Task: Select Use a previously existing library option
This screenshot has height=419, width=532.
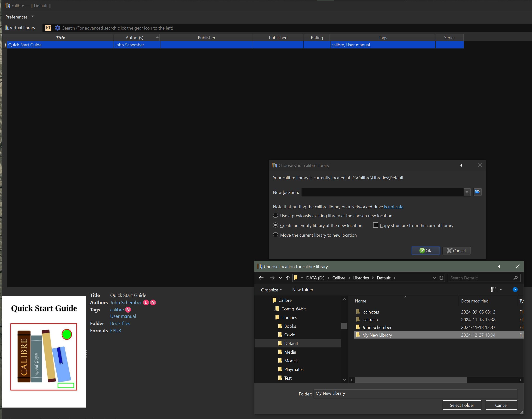Action: 275,216
